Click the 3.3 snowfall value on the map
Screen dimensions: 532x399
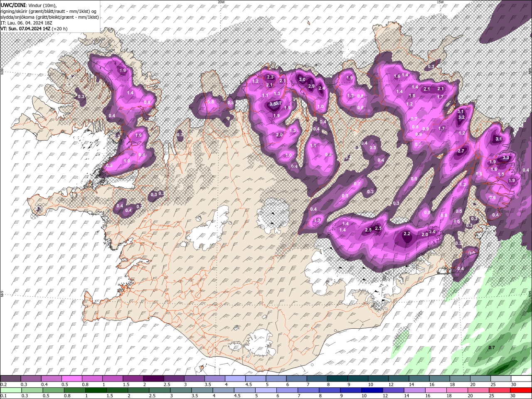(x=506, y=158)
